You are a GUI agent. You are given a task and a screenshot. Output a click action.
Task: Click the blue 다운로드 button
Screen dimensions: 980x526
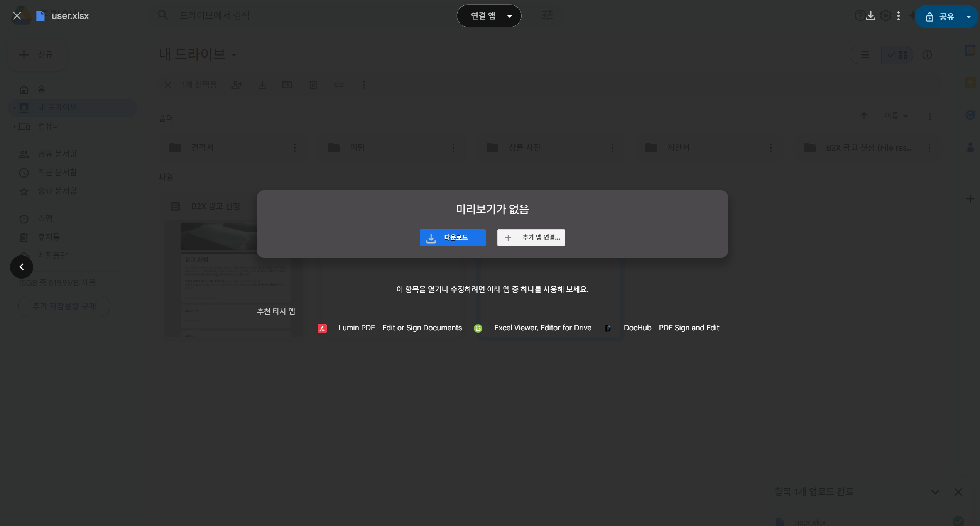click(453, 238)
